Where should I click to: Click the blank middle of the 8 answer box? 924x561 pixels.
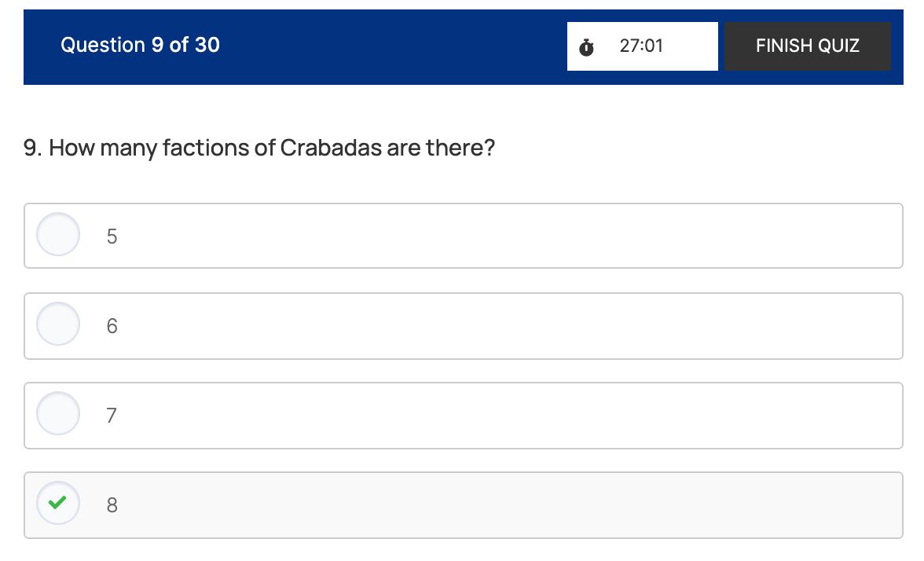[503, 504]
